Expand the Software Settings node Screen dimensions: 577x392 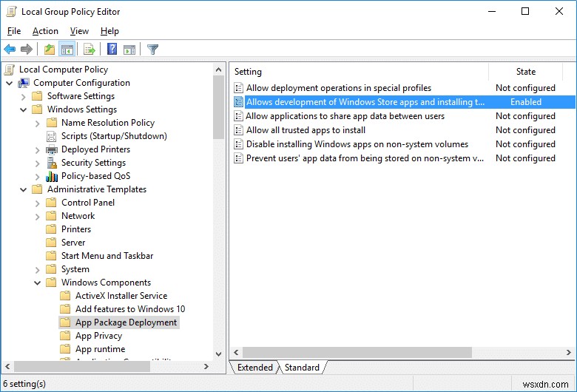(x=24, y=97)
